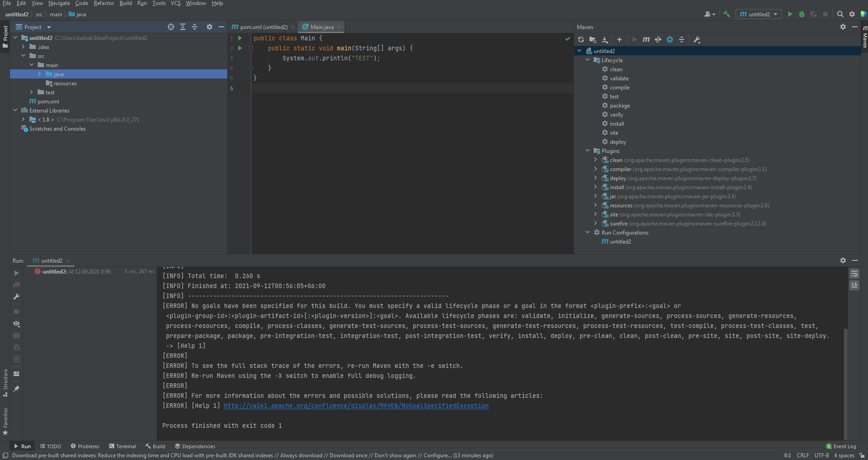
Task: Add a Maven project with plus icon
Action: [619, 39]
